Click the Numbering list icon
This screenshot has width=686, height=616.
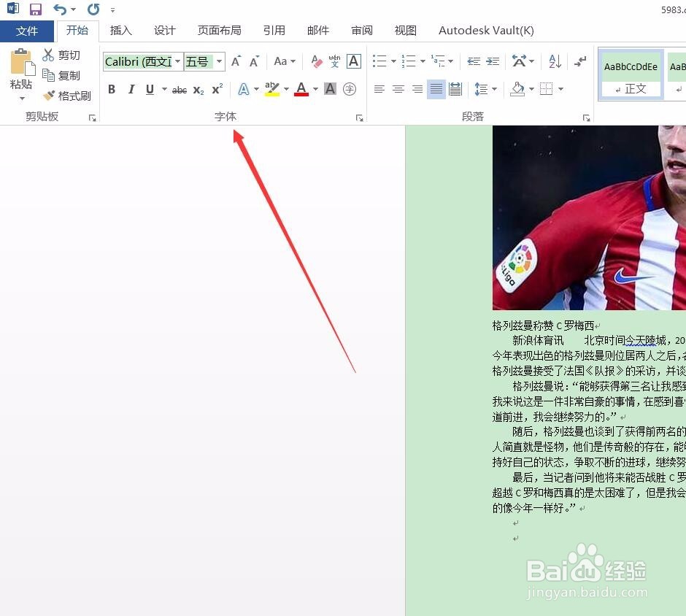(x=409, y=61)
